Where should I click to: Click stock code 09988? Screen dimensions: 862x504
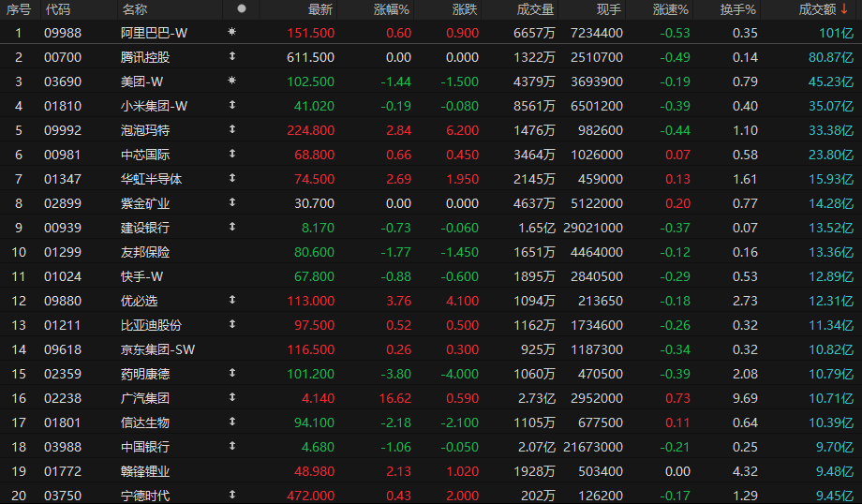click(63, 33)
